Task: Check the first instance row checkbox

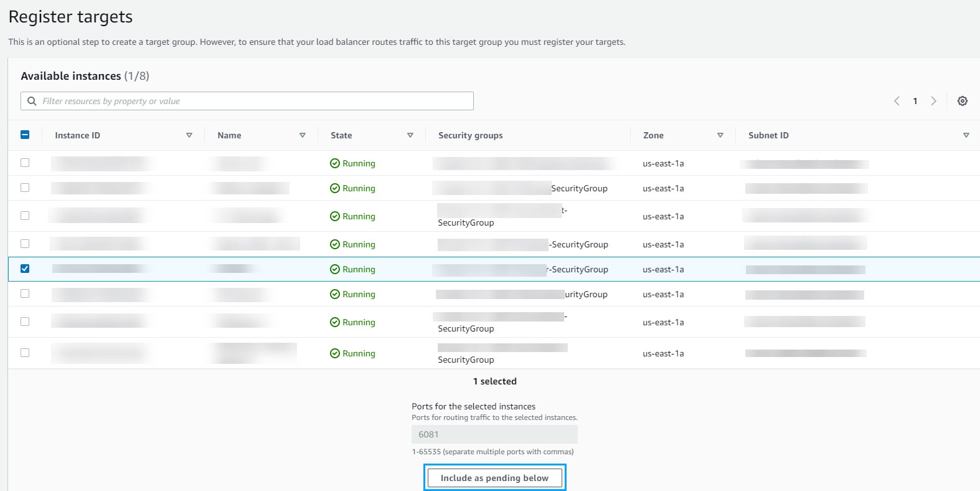Action: (25, 163)
